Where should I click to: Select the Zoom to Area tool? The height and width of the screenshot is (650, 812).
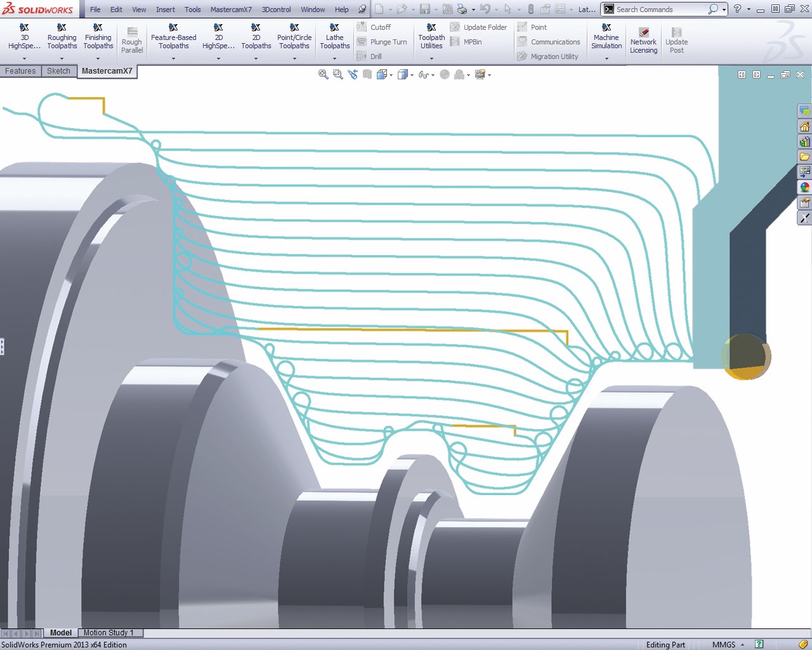pyautogui.click(x=337, y=74)
